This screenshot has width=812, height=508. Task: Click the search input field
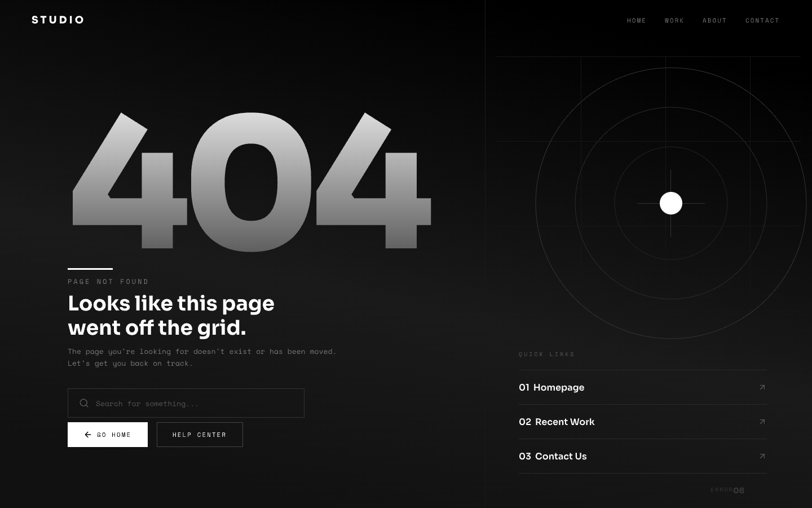[x=186, y=403]
